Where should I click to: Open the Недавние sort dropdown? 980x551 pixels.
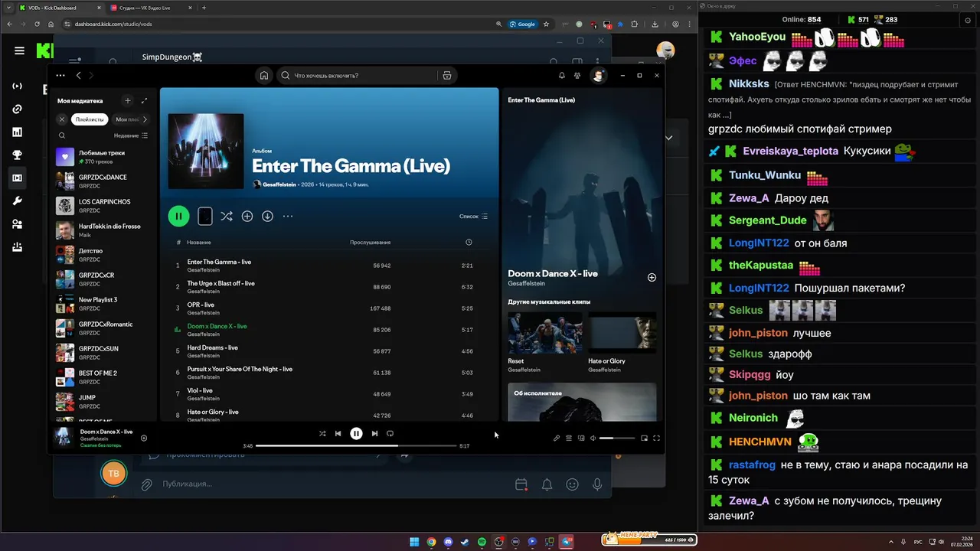[131, 135]
